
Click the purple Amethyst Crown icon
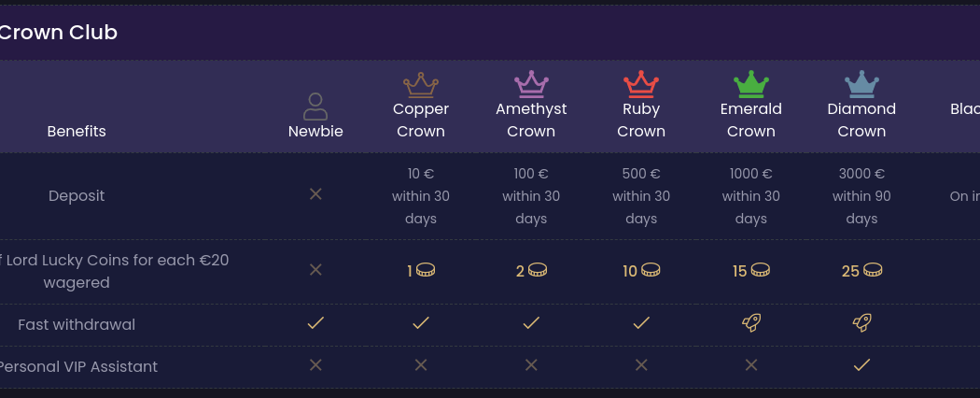[x=531, y=84]
